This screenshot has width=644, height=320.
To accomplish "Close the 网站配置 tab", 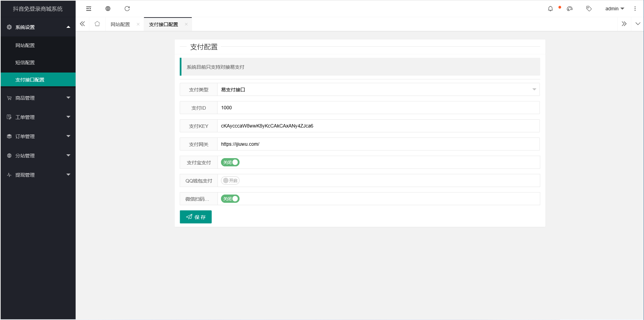I will (x=138, y=24).
